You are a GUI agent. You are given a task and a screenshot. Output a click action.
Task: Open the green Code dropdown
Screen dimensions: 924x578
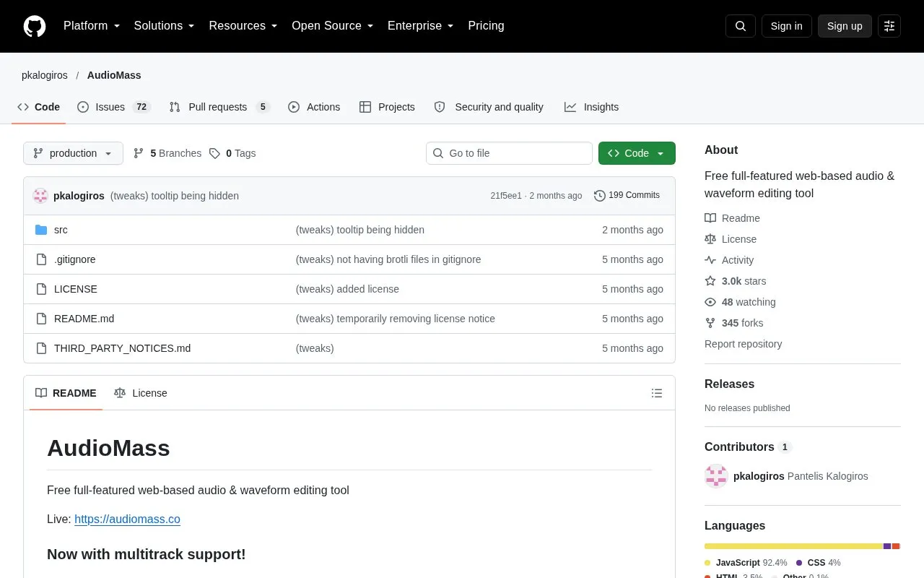click(637, 153)
